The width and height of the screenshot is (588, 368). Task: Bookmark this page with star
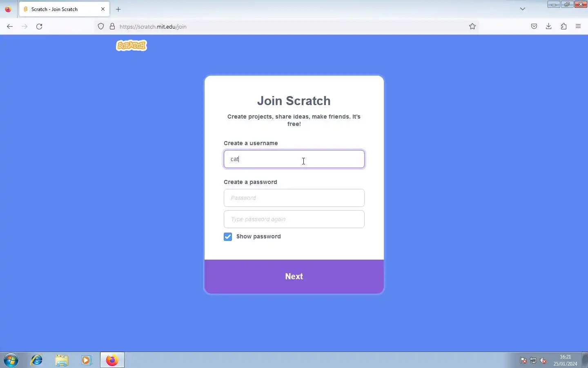[472, 27]
